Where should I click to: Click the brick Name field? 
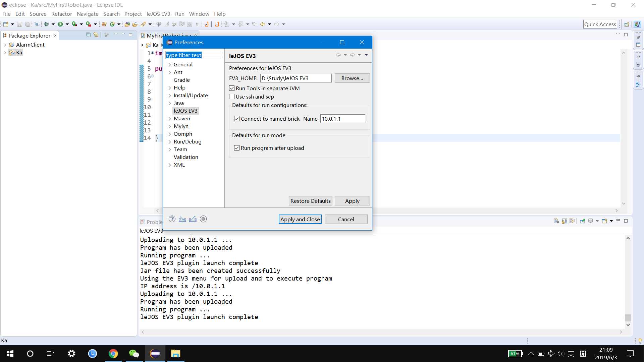click(x=342, y=119)
